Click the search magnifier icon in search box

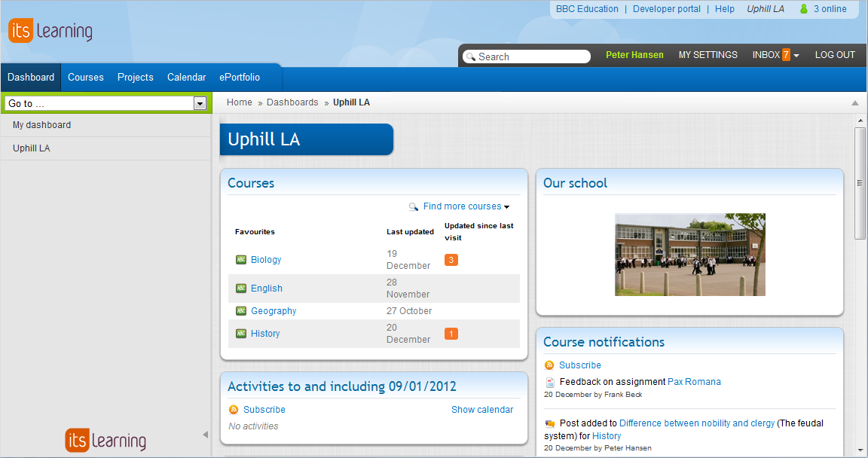470,57
